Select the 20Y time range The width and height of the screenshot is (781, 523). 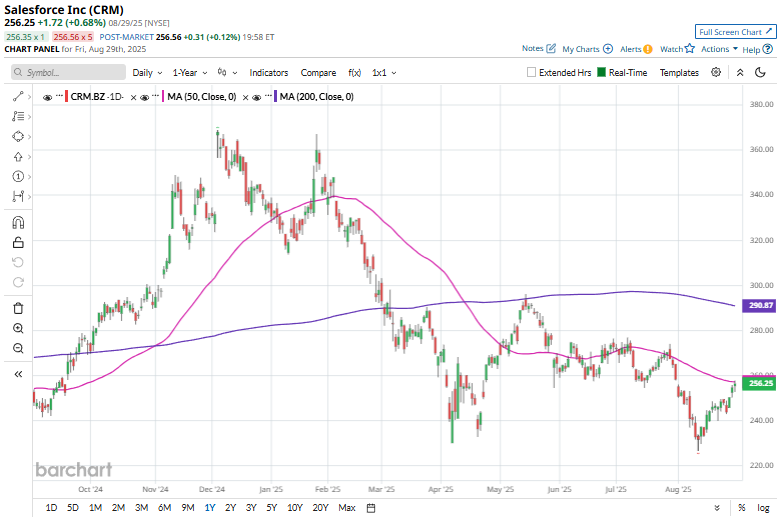[x=320, y=508]
